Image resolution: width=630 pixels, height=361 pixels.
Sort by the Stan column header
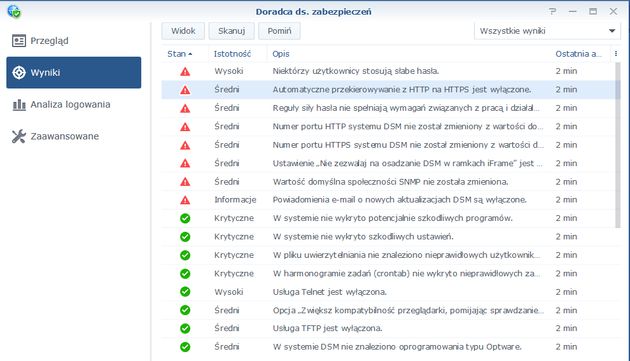180,54
